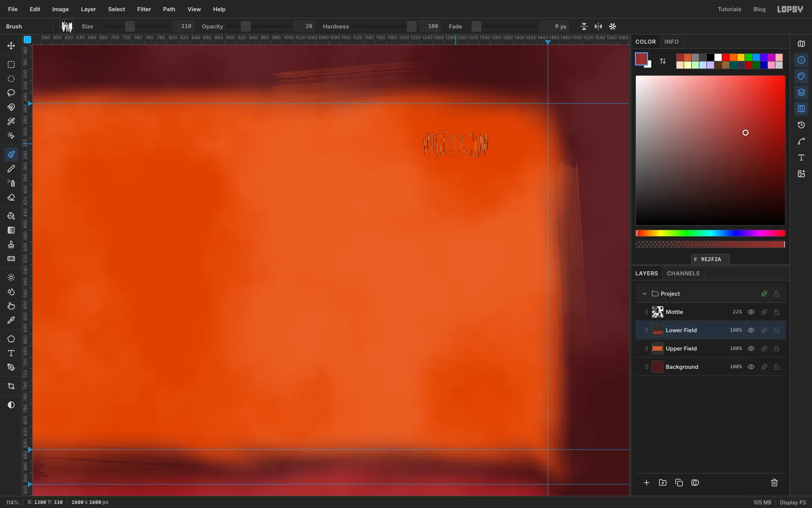Select the Smudge finger tool

(11, 306)
